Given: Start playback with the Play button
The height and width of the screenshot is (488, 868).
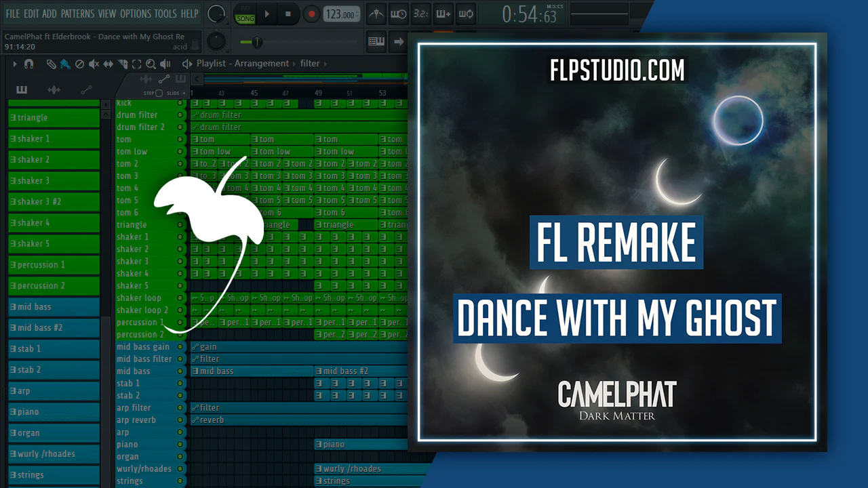Looking at the screenshot, I should [267, 14].
